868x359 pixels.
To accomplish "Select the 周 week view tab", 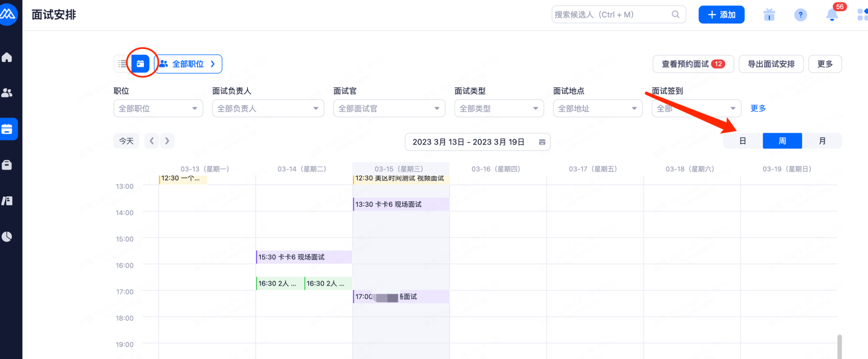I will 782,141.
